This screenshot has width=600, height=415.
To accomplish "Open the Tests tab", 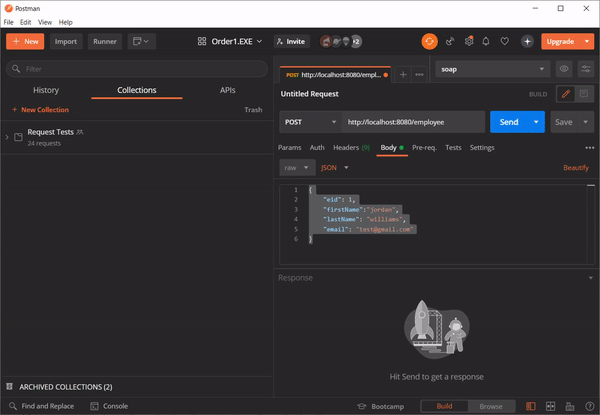I will pos(453,148).
